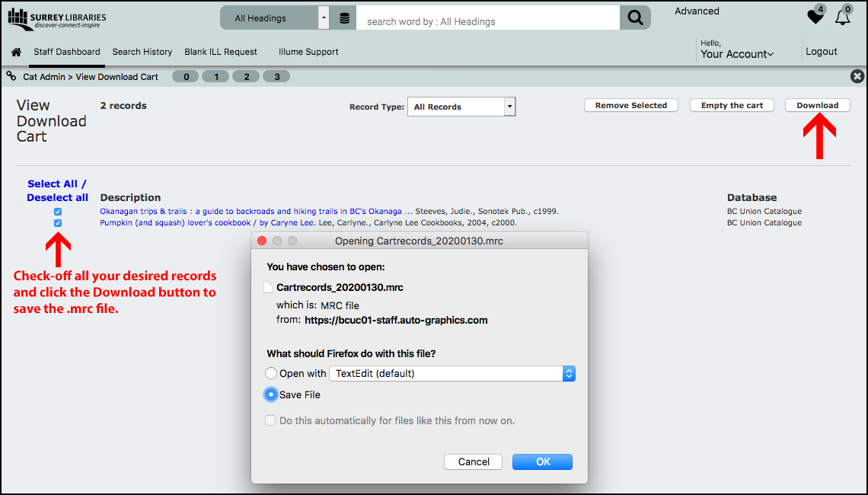The height and width of the screenshot is (495, 868).
Task: Select the Open with radio button
Action: pos(271,374)
